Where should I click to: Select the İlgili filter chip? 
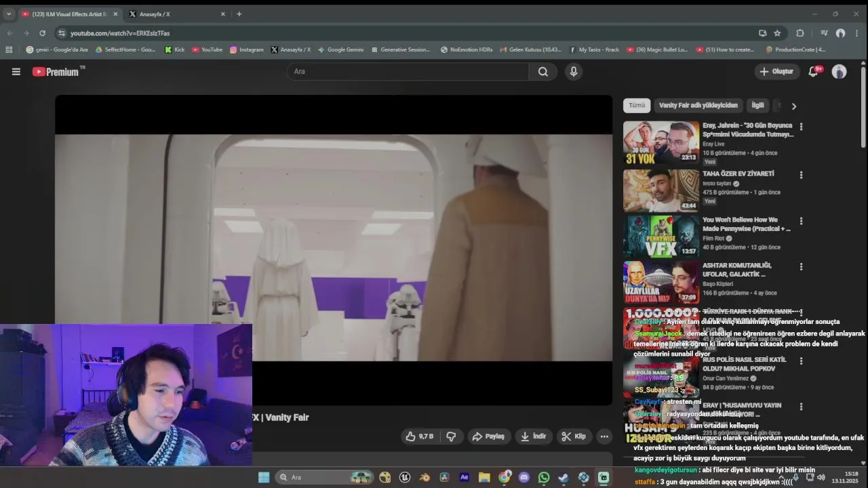757,105
